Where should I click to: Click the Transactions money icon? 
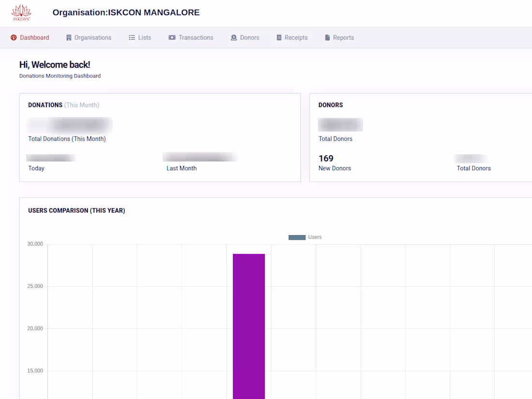172,38
